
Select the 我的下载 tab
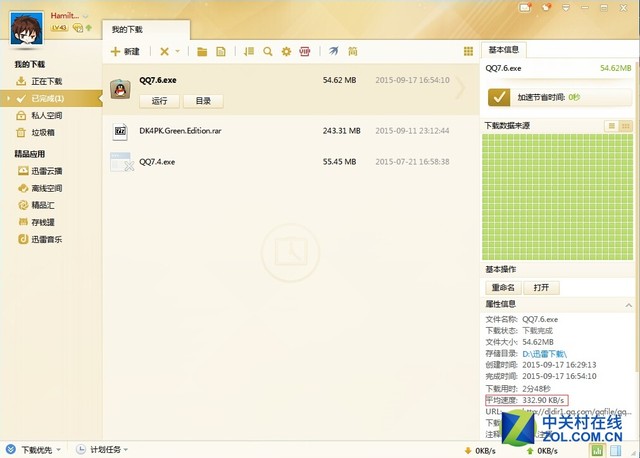click(145, 30)
